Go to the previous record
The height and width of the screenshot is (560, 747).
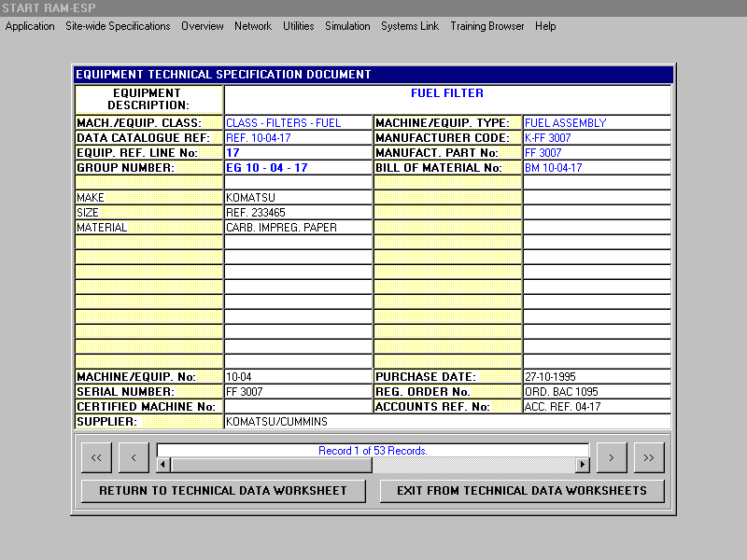[x=134, y=457]
